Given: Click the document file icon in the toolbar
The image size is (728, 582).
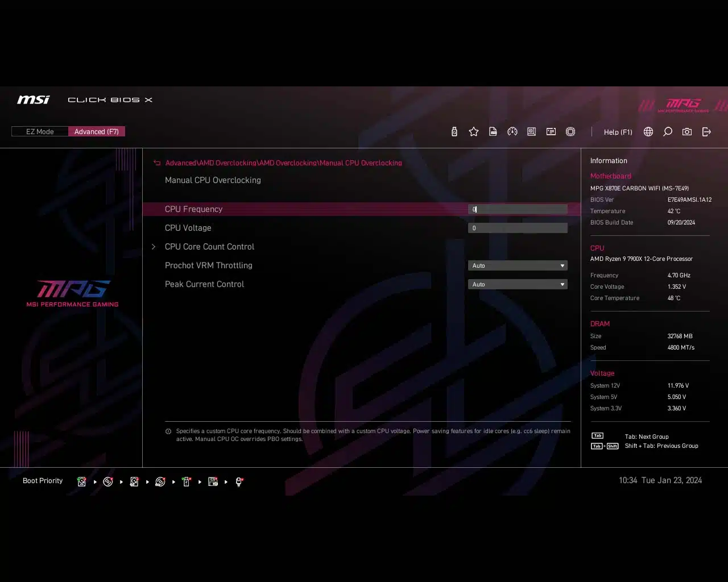Looking at the screenshot, I should tap(493, 132).
